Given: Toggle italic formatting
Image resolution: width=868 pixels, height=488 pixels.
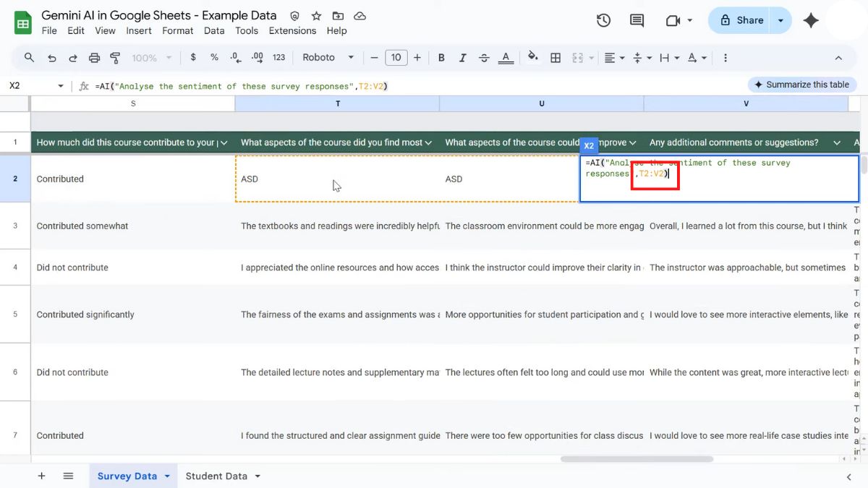Looking at the screenshot, I should tap(463, 58).
